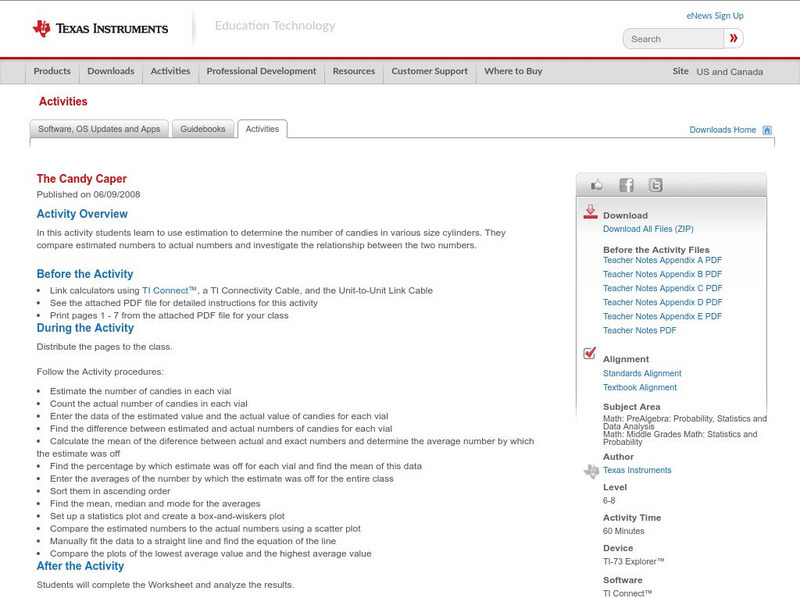Click the home icon beside Downloads Home

(x=767, y=130)
